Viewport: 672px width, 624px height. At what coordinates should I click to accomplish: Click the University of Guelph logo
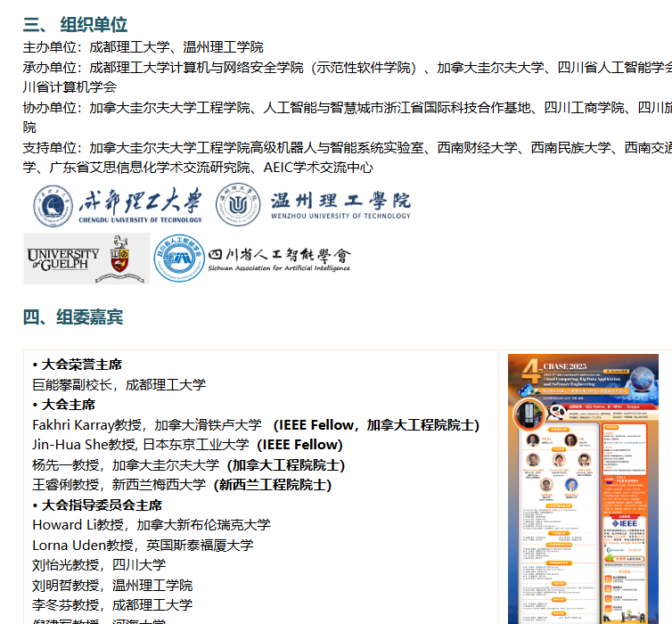tap(86, 259)
